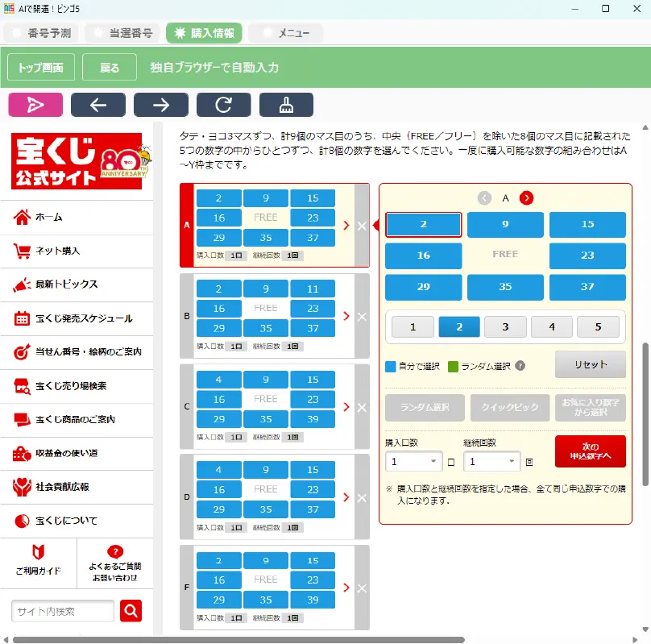Select row count 4 in the panel
The image size is (651, 644).
pyautogui.click(x=551, y=327)
